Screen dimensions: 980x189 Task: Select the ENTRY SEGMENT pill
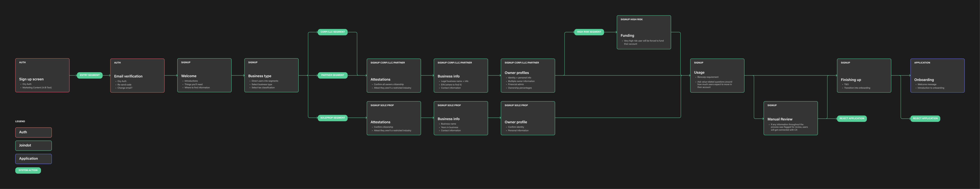[90, 76]
